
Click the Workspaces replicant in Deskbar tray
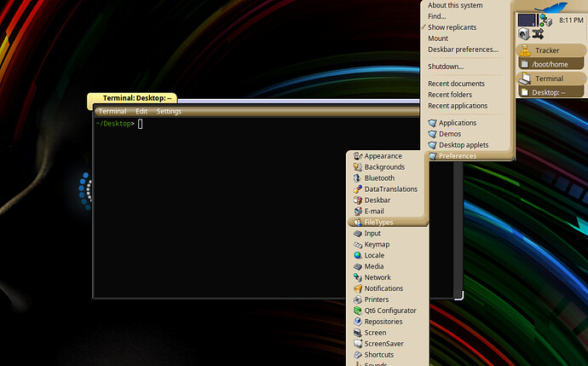click(x=527, y=20)
